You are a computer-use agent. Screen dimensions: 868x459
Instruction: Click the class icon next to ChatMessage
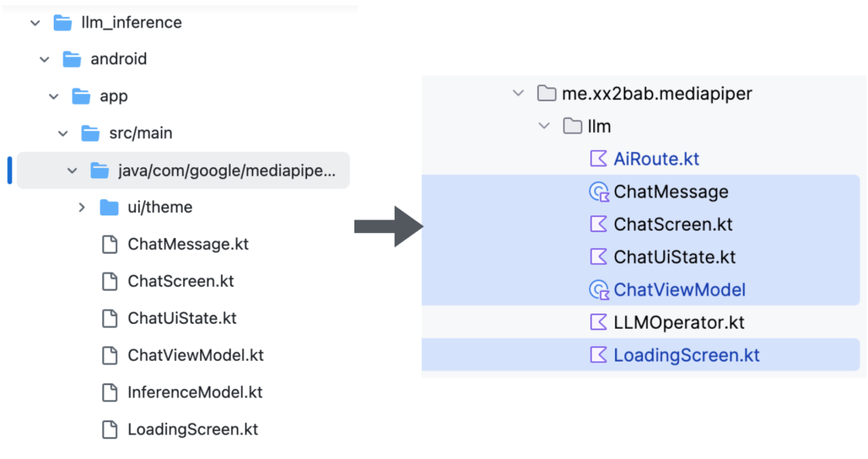599,192
